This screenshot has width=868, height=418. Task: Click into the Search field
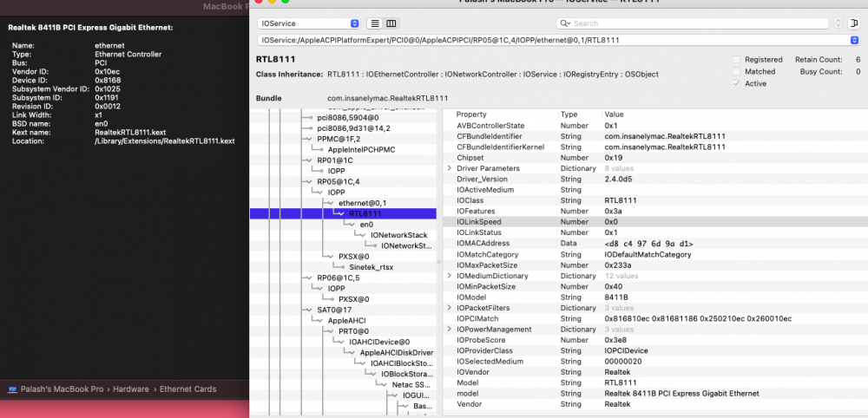pyautogui.click(x=692, y=23)
